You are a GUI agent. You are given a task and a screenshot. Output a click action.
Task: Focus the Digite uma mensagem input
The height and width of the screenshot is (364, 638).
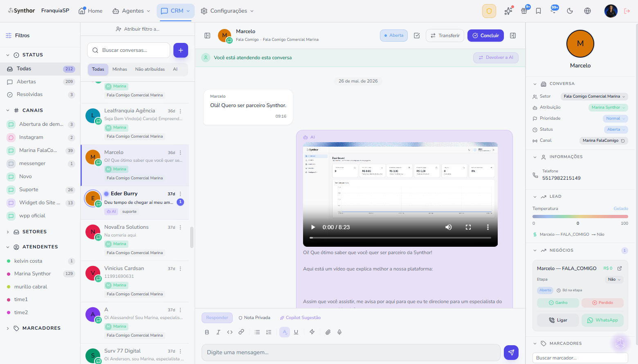click(351, 353)
